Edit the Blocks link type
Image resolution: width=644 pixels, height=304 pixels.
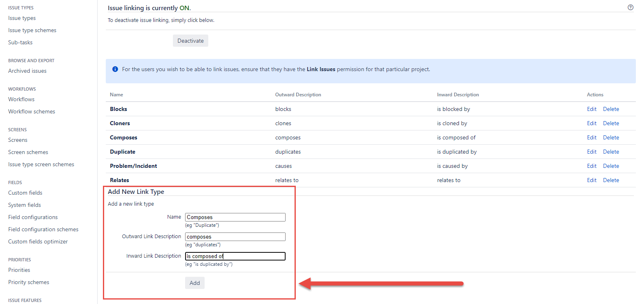pyautogui.click(x=591, y=109)
